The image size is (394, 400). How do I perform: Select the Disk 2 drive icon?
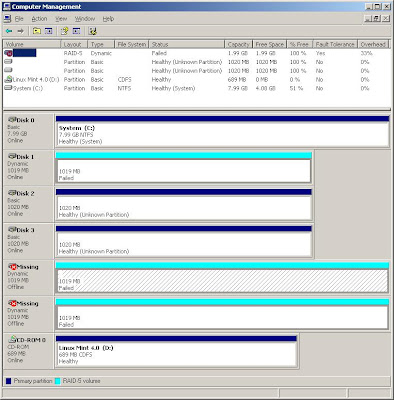12,193
